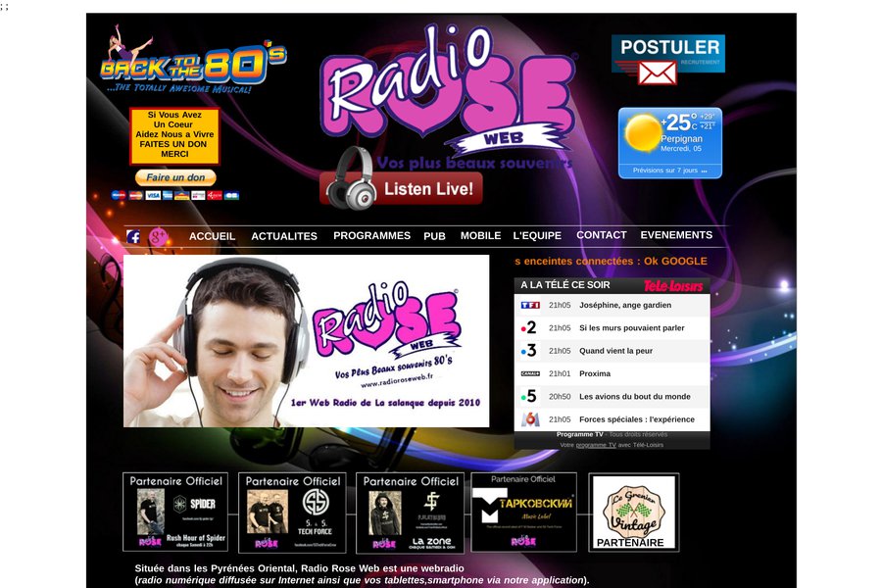Open the ACCUEIL menu item
This screenshot has width=882, height=588.
pyautogui.click(x=212, y=236)
